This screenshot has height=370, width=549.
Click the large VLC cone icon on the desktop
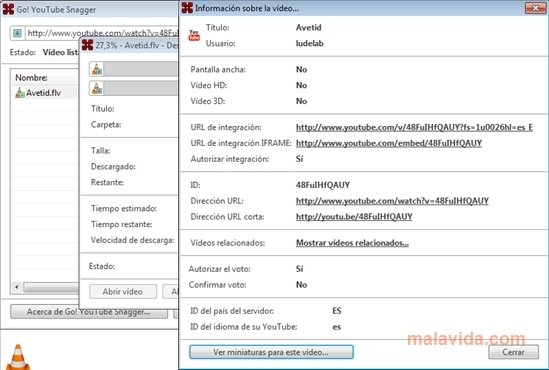point(18,357)
